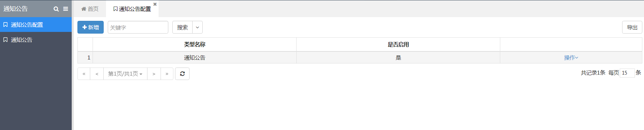
Task: Open the 操作 dropdown in row 1
Action: [571, 58]
